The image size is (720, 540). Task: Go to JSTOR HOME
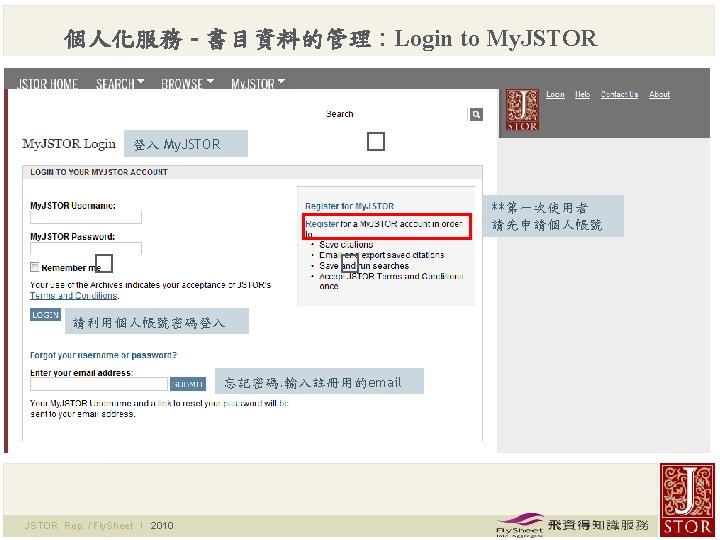[47, 84]
